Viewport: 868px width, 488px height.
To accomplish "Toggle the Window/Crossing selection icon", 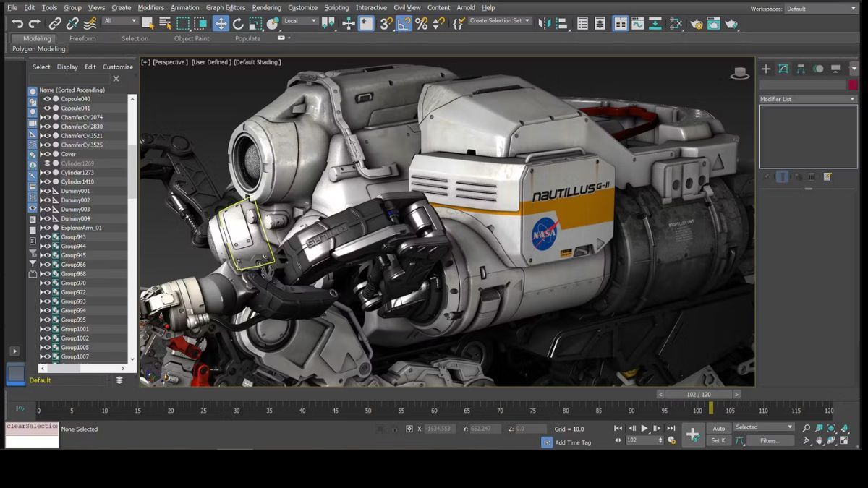I will pos(202,24).
